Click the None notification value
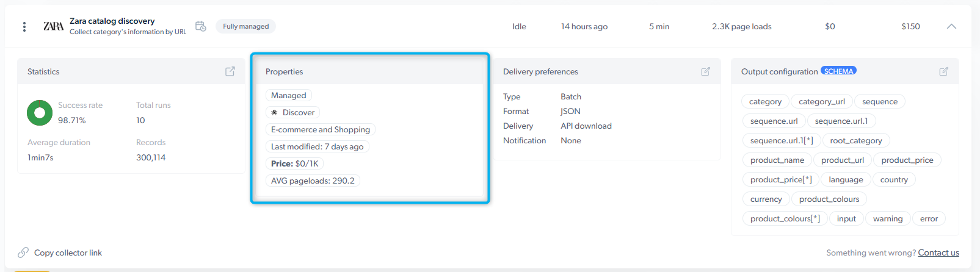The image size is (980, 272). point(571,140)
